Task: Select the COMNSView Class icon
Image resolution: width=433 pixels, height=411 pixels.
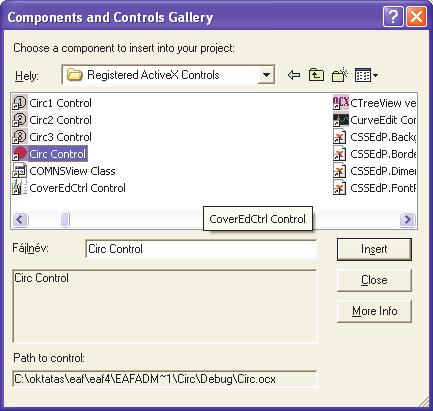Action: coord(19,171)
